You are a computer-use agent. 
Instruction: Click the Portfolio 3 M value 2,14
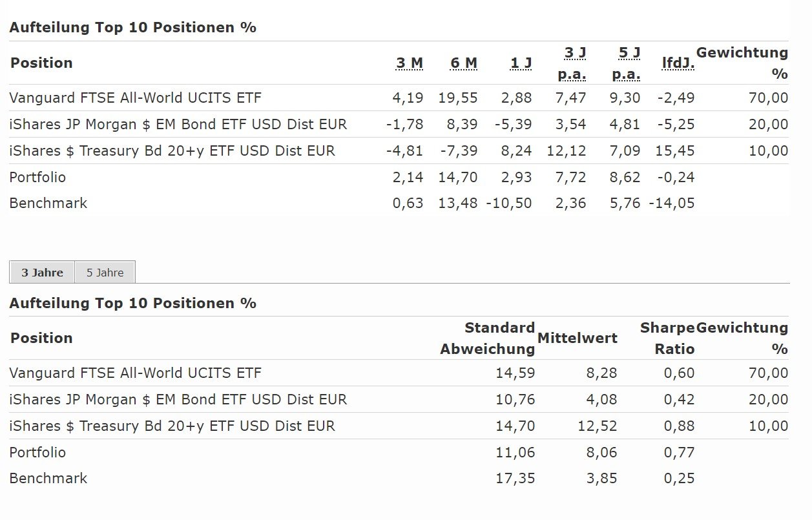[x=408, y=178]
